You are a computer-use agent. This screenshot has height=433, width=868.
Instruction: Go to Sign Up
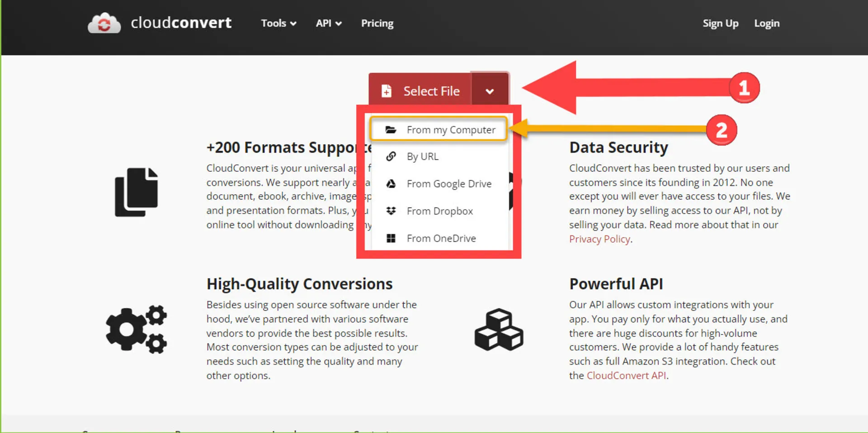click(720, 23)
